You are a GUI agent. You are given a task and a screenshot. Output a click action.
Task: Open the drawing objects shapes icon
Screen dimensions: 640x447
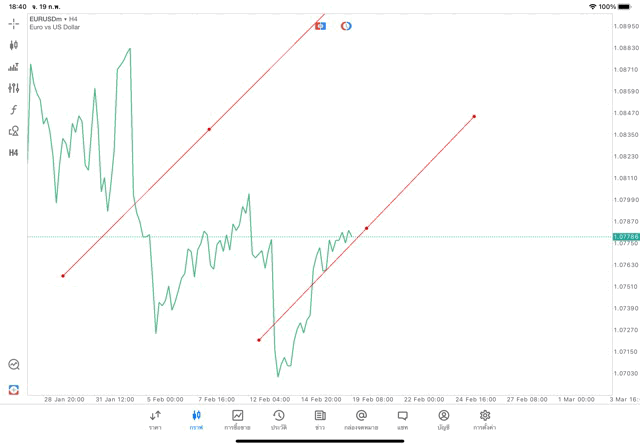(x=14, y=131)
